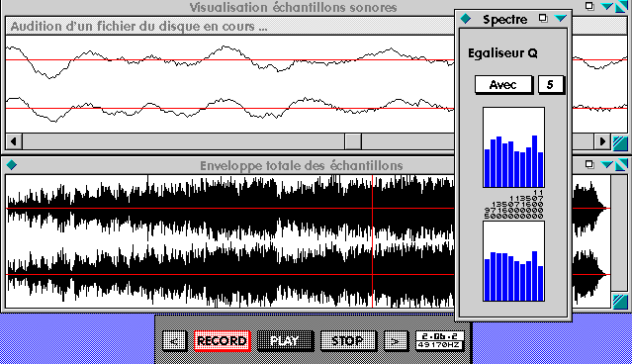
Task: Click the resize corner icon of Visualisation window
Action: [620, 143]
